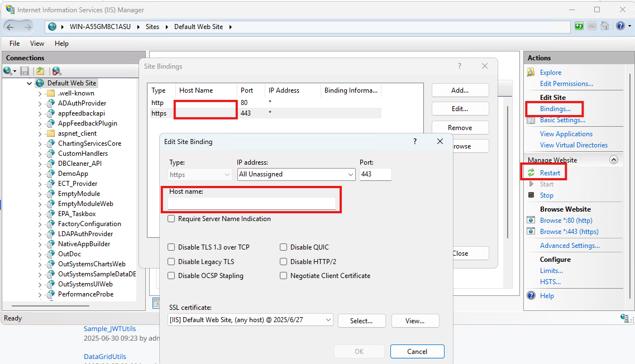Check Disable TLS 1.3 over TCP

point(171,247)
